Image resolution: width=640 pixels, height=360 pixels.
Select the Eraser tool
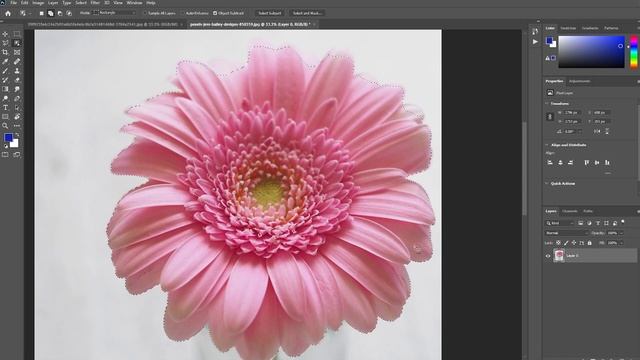click(17, 80)
